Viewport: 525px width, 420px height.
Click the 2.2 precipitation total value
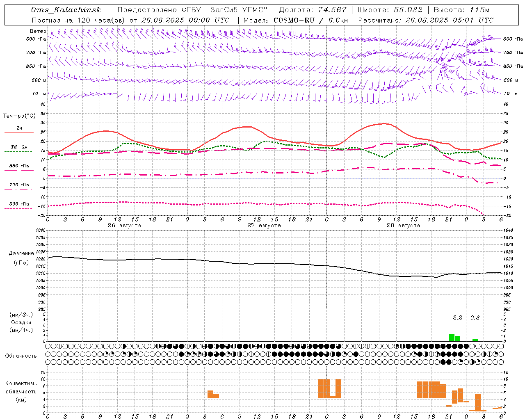point(457,318)
